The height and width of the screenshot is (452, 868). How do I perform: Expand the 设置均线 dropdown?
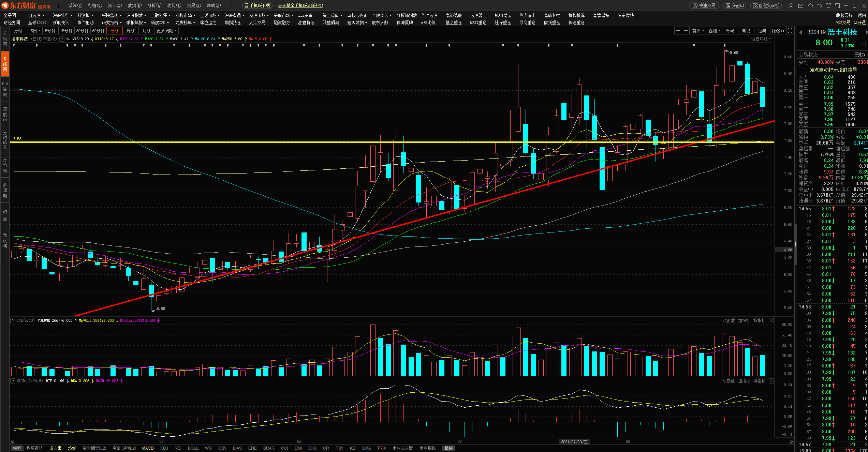(761, 39)
